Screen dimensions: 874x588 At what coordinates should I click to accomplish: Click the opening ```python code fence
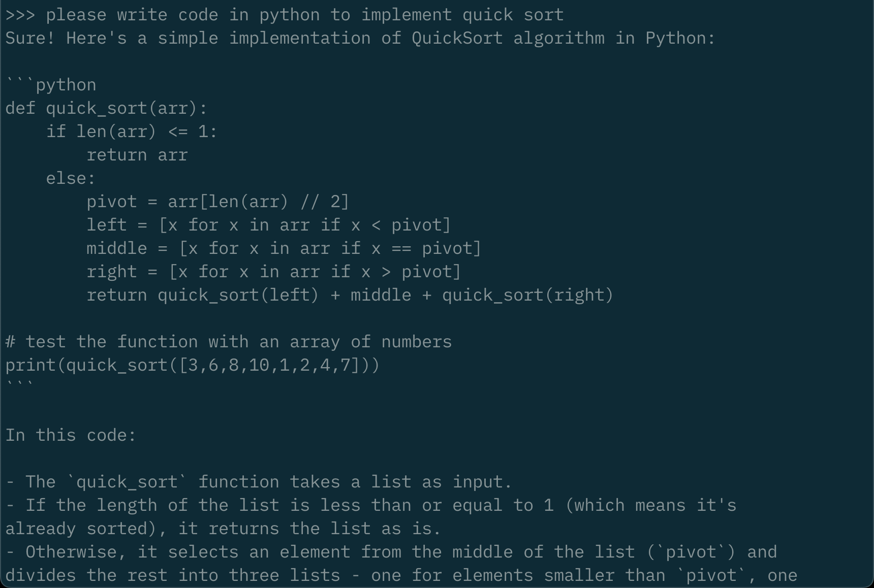coord(51,85)
